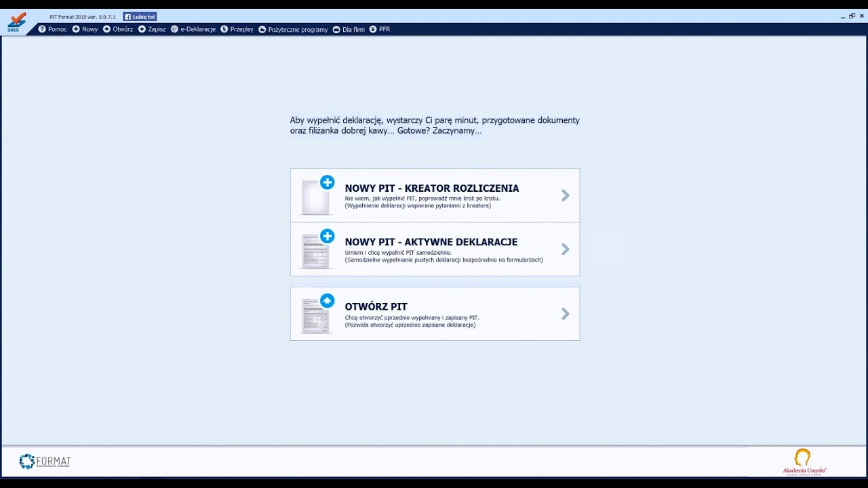Click the 'Chcę otworzyć uprzednio wypełniany' description
Screen dimensions: 868x488
pos(412,318)
